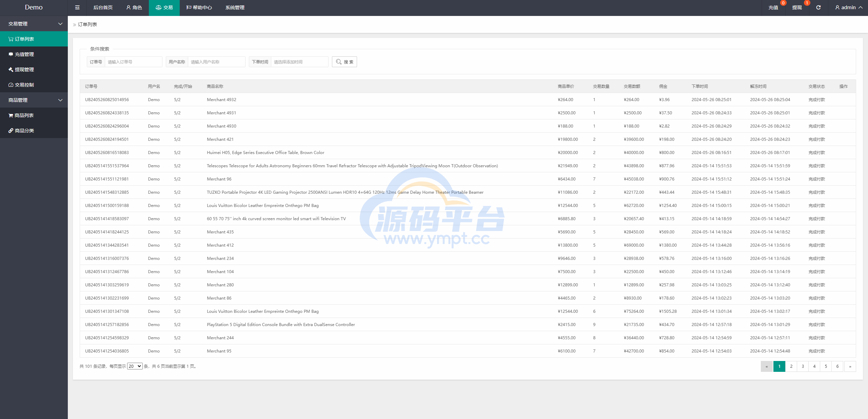Select the 交易 top menu tab

[x=164, y=7]
